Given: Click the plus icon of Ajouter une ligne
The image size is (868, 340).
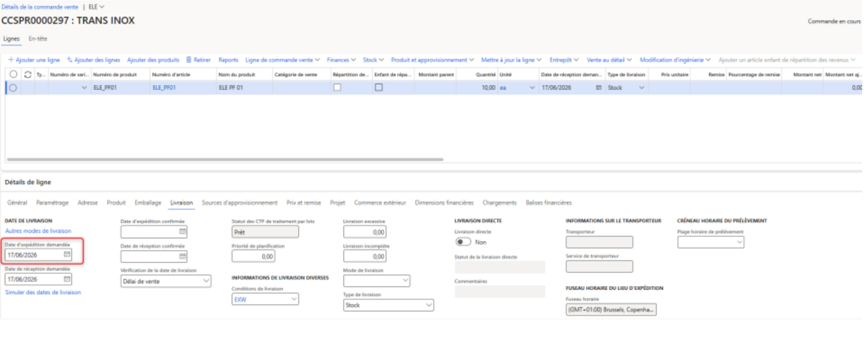Looking at the screenshot, I should 11,60.
